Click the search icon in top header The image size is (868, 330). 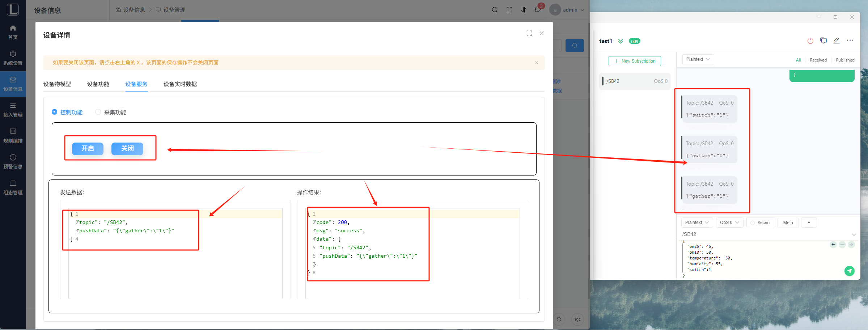pos(495,10)
